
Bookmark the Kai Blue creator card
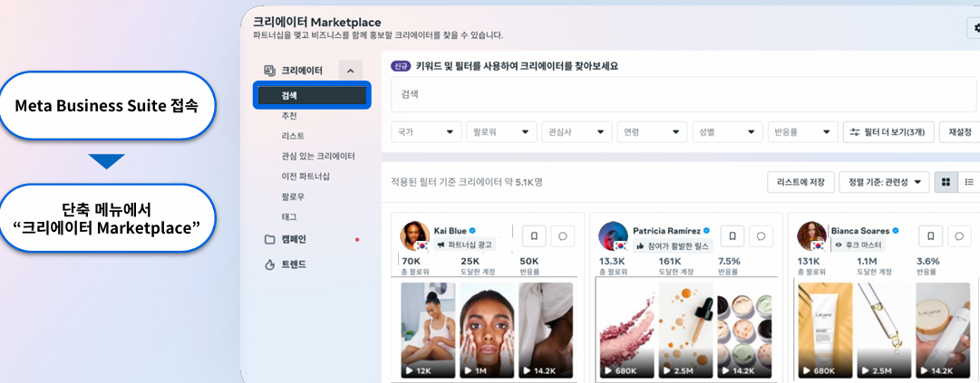[x=535, y=236]
